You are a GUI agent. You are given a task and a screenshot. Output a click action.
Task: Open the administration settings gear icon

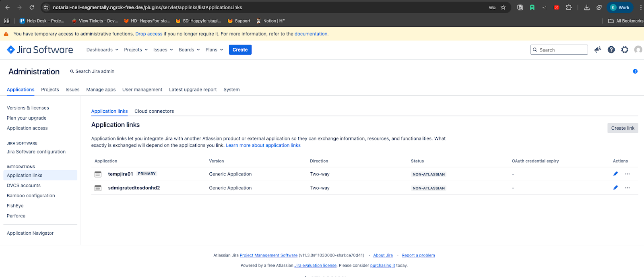pyautogui.click(x=624, y=50)
